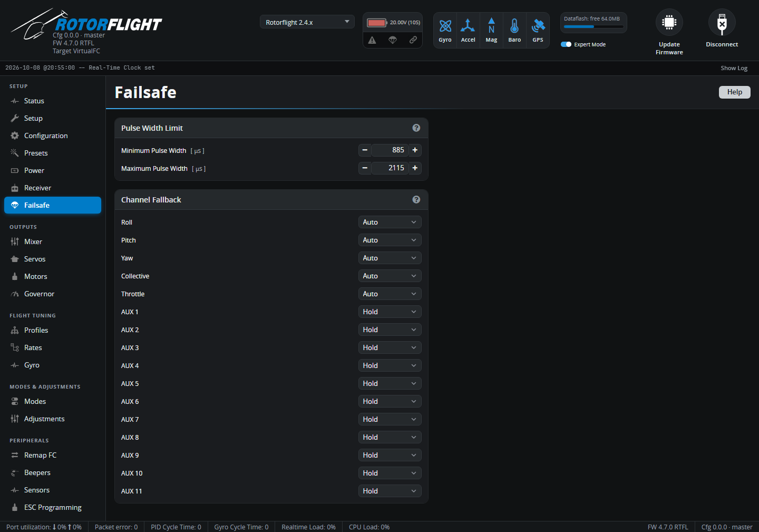Click the failsafe parachute icon under battery

click(x=393, y=40)
